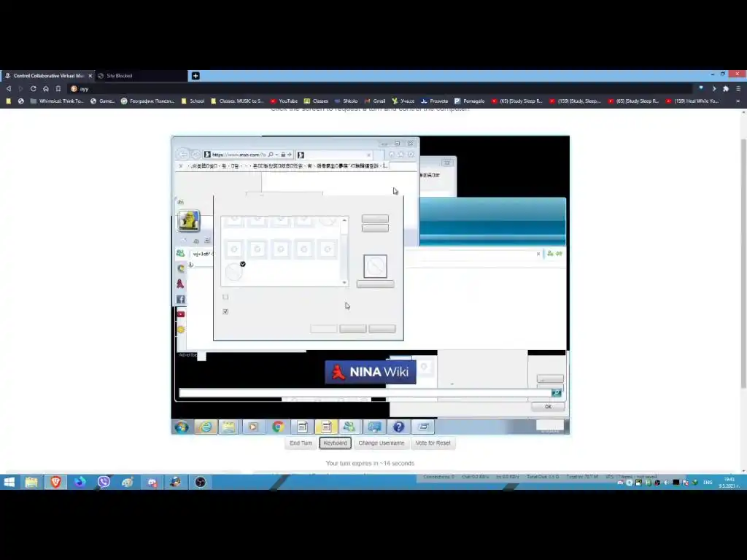The height and width of the screenshot is (560, 747).
Task: Click the bookmark page icon
Action: [x=58, y=88]
